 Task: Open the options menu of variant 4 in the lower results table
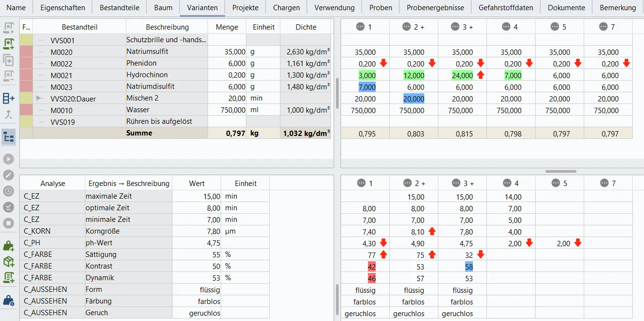[x=507, y=183]
